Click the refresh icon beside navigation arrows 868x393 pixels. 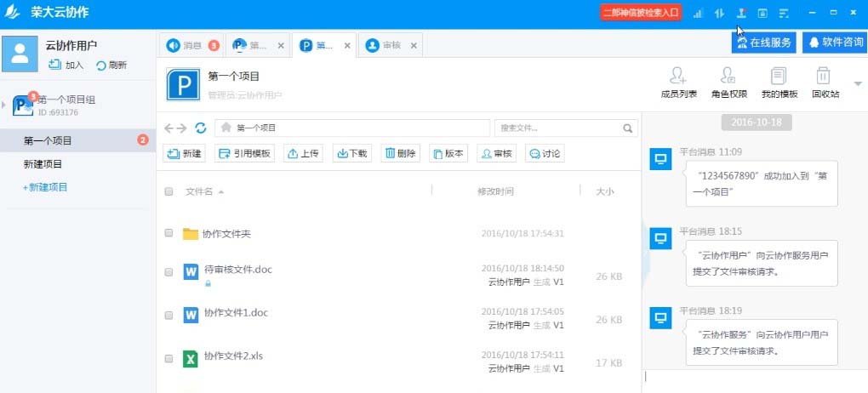point(201,128)
